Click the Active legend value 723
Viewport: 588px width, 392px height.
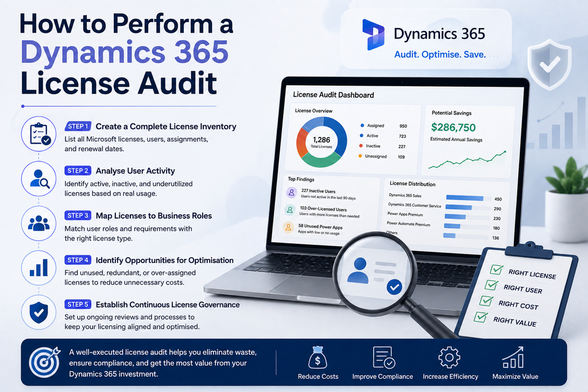point(403,137)
